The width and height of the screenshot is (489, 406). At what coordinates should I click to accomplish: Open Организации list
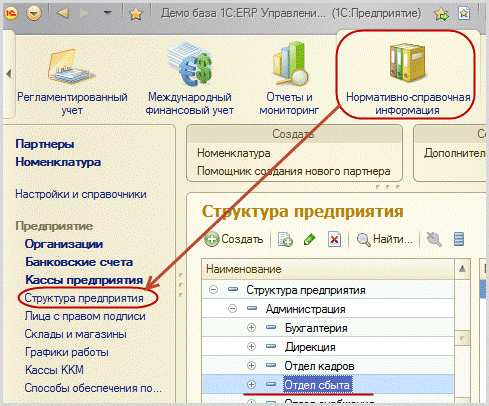[64, 244]
